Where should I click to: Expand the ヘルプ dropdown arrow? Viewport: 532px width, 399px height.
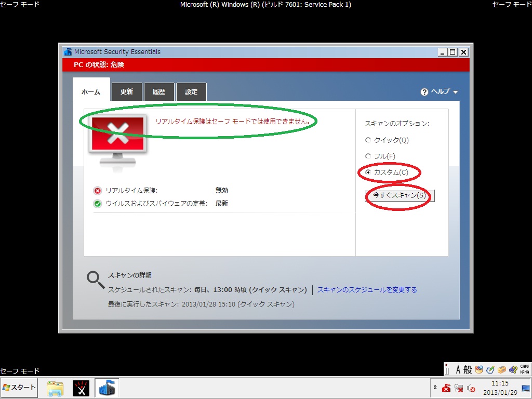[x=455, y=92]
